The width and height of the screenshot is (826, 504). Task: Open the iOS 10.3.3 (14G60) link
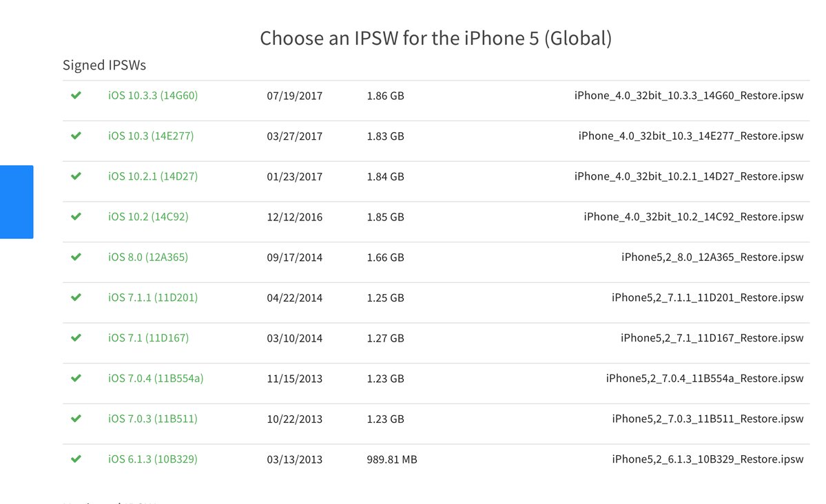click(x=153, y=95)
